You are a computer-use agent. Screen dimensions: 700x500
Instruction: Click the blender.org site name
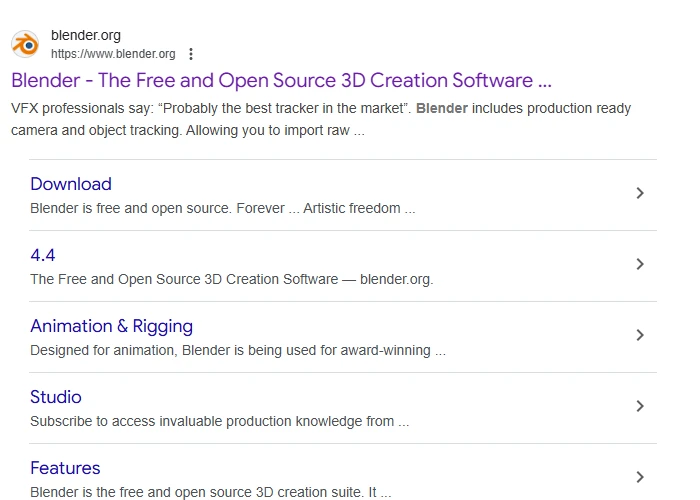[86, 35]
